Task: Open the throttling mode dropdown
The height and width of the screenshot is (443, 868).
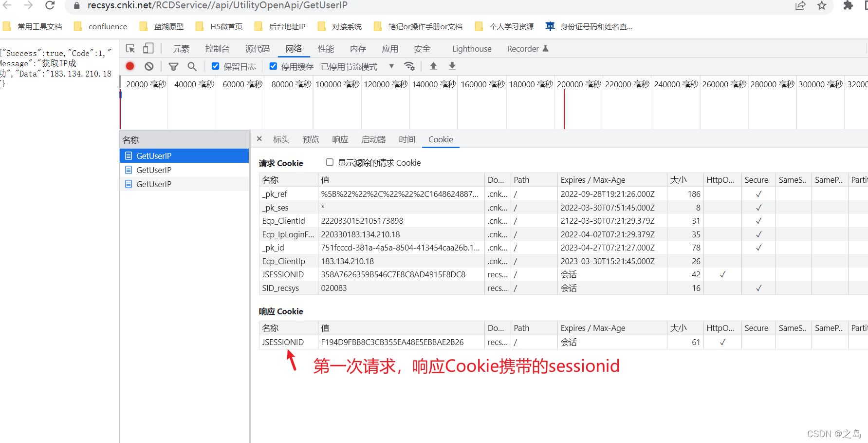Action: [357, 66]
